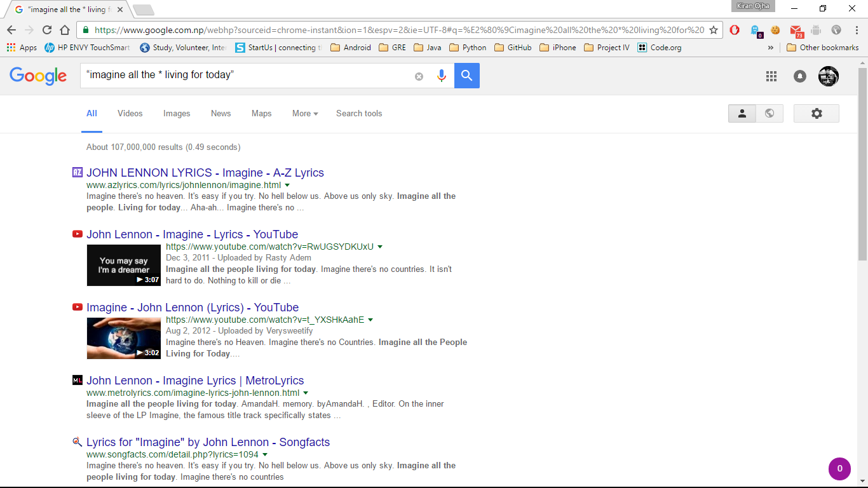The height and width of the screenshot is (488, 868).
Task: Open the Google apps grid
Action: (x=771, y=76)
